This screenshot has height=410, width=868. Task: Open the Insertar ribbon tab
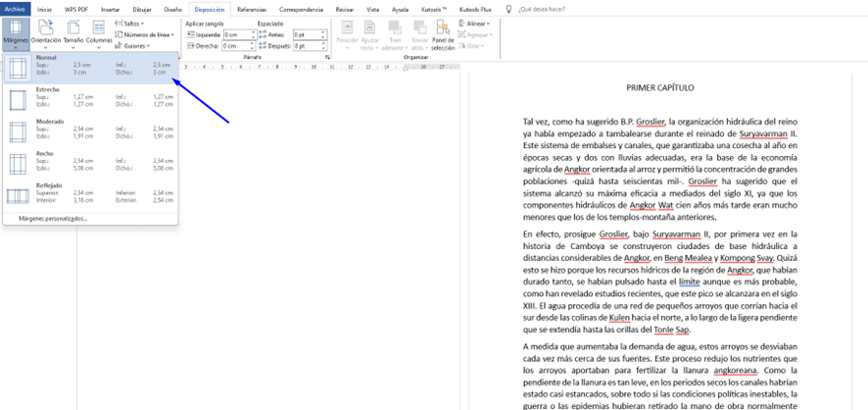(111, 9)
